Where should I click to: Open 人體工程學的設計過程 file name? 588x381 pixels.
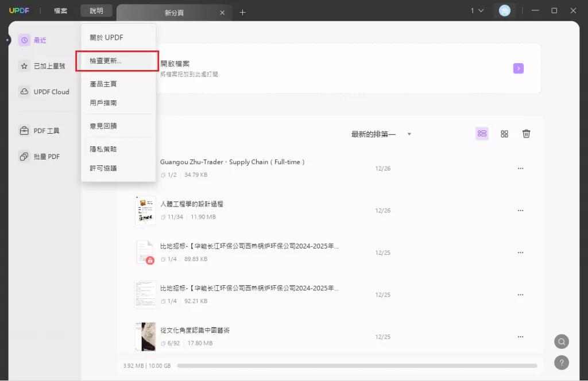(x=192, y=204)
